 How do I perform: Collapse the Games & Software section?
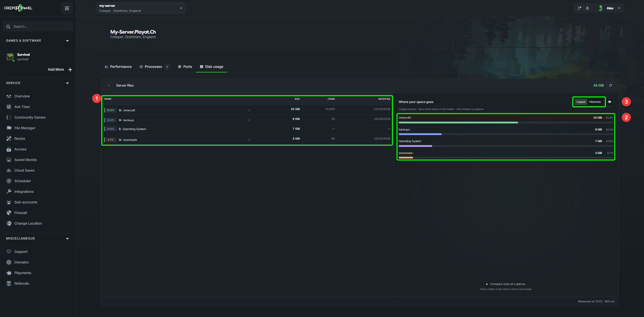[67, 41]
